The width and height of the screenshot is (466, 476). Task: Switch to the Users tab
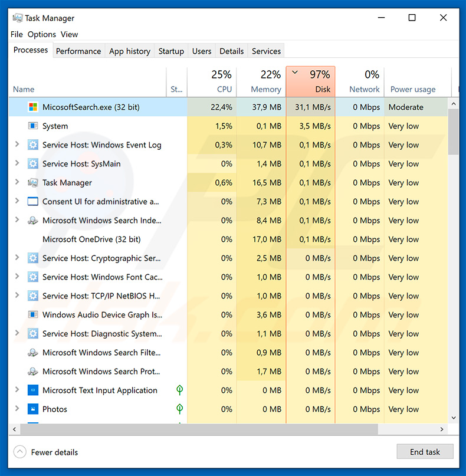pos(202,51)
